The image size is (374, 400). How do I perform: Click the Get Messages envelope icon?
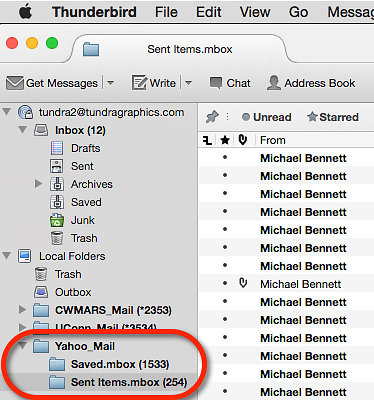point(15,83)
